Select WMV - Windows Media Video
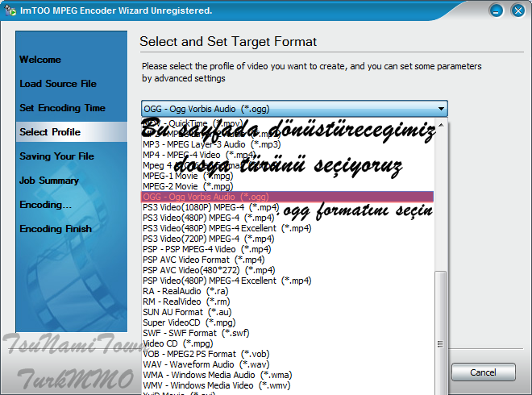 click(288, 386)
